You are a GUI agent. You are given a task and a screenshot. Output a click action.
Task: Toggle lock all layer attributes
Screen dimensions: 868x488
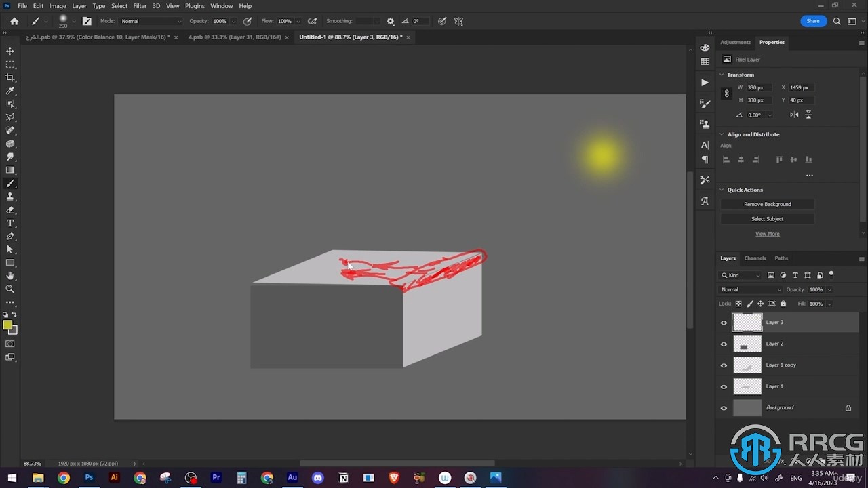783,304
